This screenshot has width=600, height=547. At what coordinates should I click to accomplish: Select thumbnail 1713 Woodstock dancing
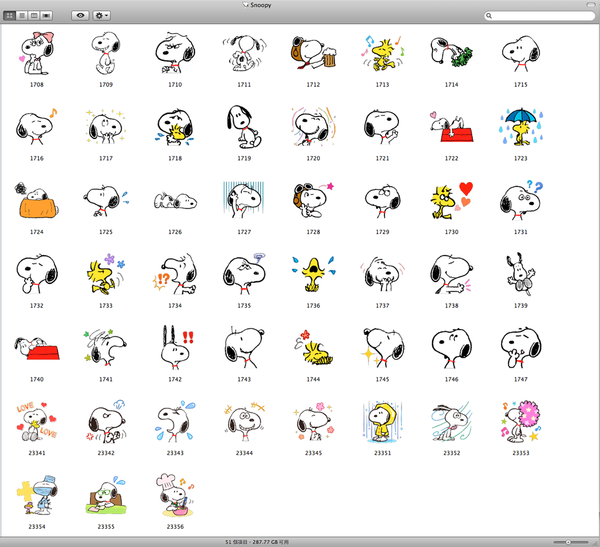(x=382, y=53)
